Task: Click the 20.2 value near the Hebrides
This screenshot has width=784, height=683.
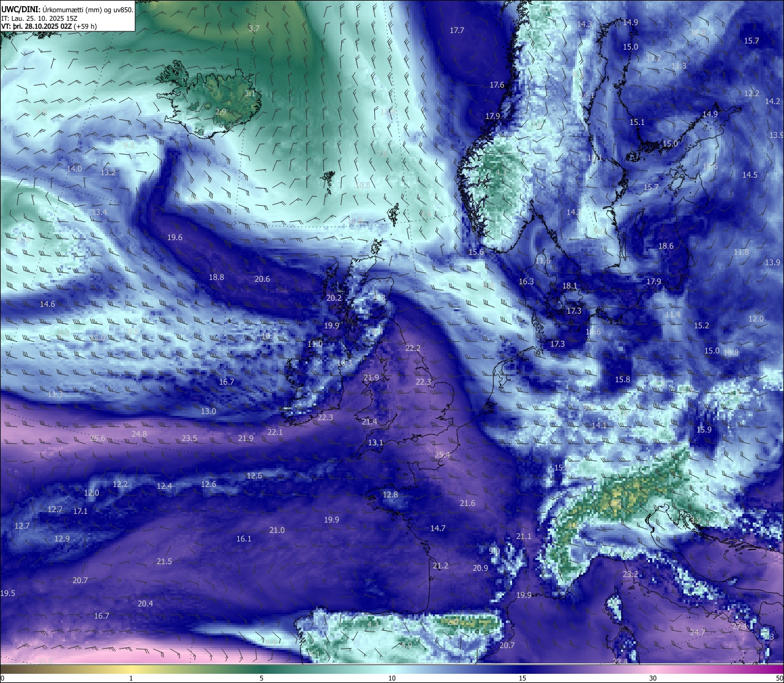Action: [x=334, y=298]
